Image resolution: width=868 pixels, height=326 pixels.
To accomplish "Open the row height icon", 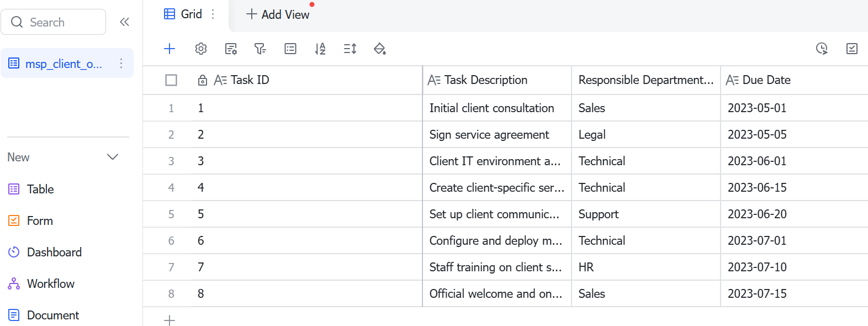I will pyautogui.click(x=350, y=49).
